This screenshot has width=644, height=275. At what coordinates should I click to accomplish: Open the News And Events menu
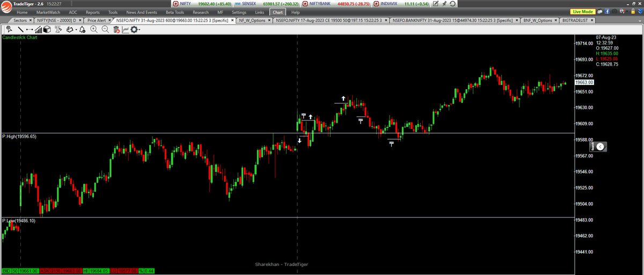(142, 12)
